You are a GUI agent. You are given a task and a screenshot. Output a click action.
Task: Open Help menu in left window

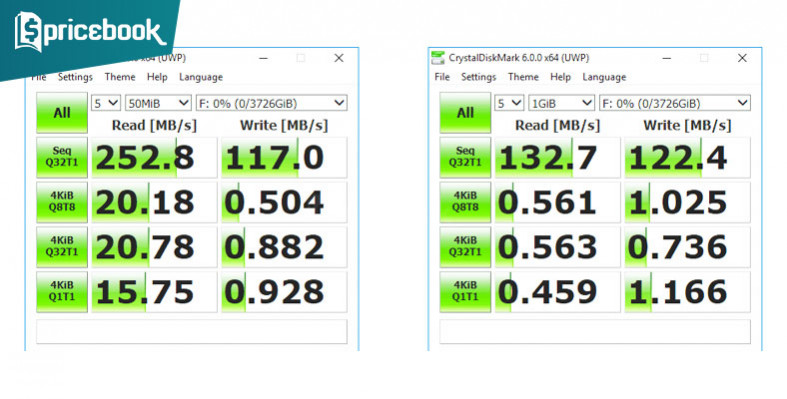click(x=157, y=77)
